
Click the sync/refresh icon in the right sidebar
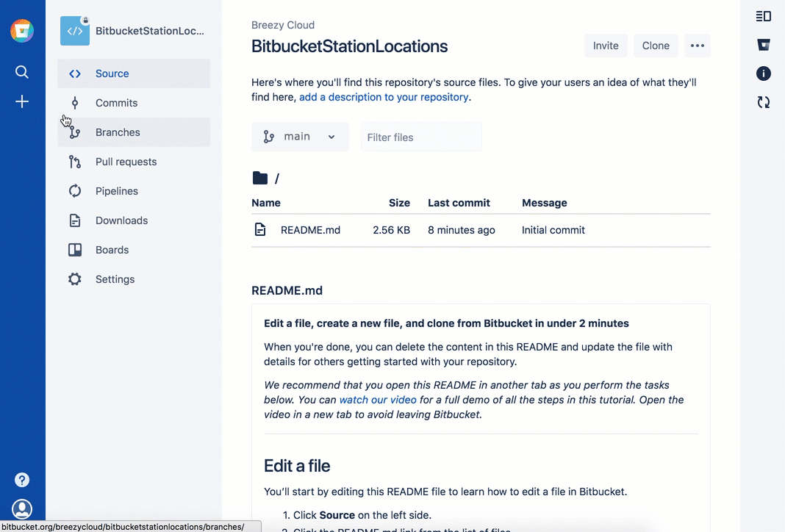tap(763, 102)
